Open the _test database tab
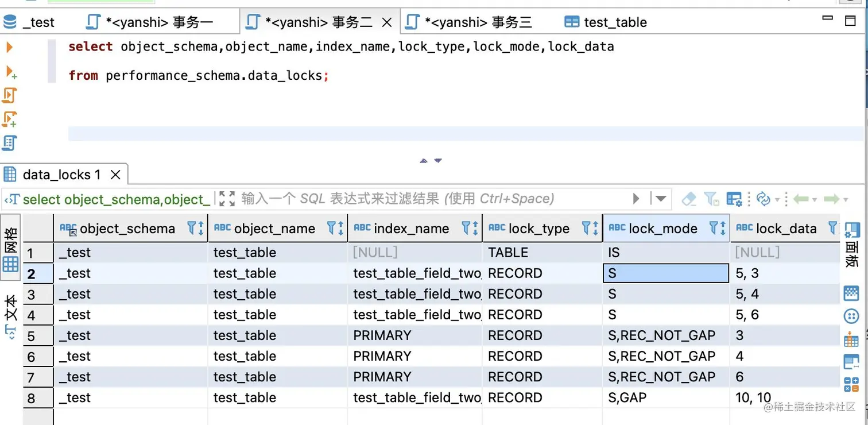 click(x=29, y=22)
